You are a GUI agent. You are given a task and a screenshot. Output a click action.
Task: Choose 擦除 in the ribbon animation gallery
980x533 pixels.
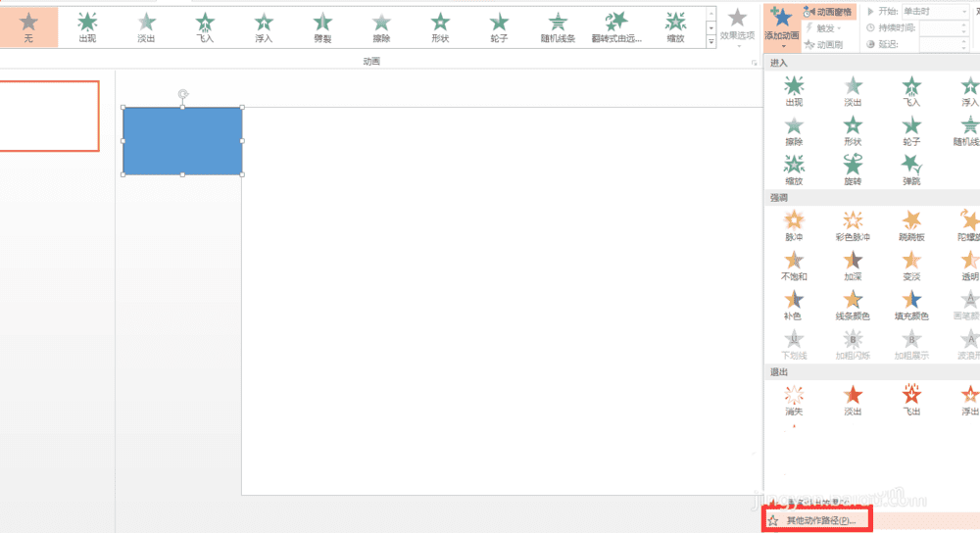click(x=381, y=26)
